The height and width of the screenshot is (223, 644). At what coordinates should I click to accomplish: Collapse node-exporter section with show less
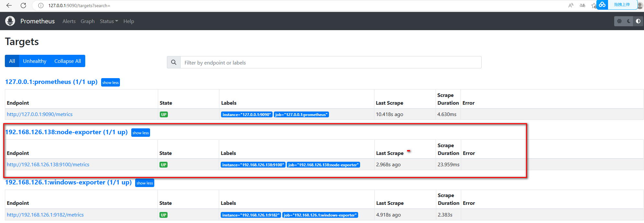[x=141, y=133]
